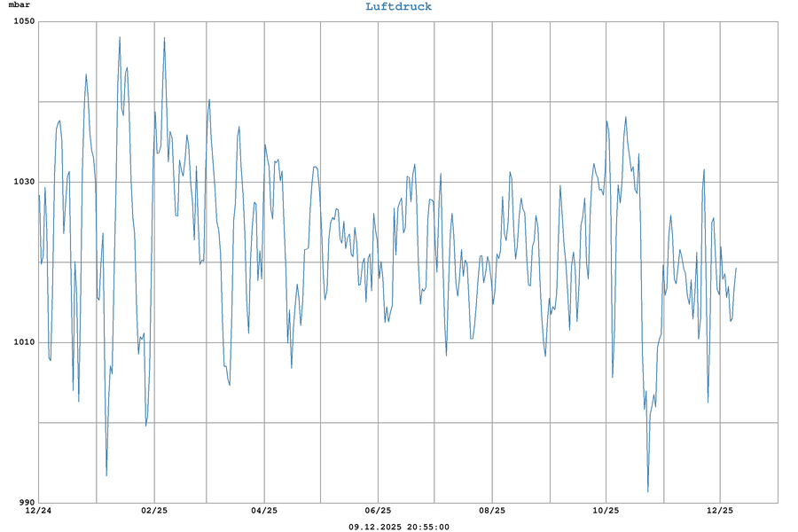This screenshot has width=798, height=532.
Task: Click the lowest pressure dip near 991 mbar
Action: coord(648,491)
